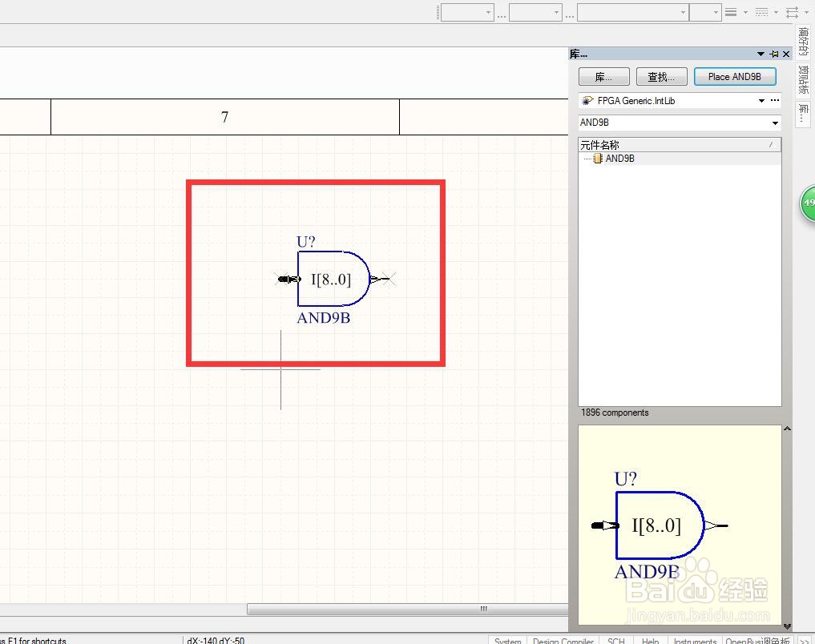
Task: Show more panel buttons with >> arrow
Action: pyautogui.click(x=804, y=640)
